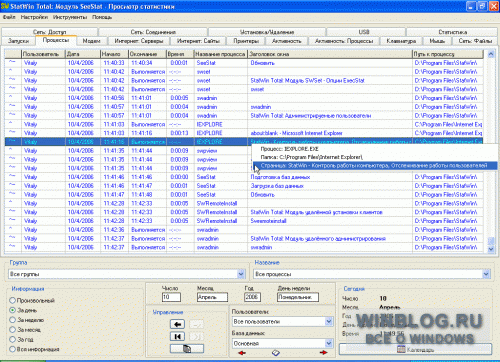Select row StatWin Total: Модуль SWSet
The height and width of the screenshot is (362, 500).
244,80
